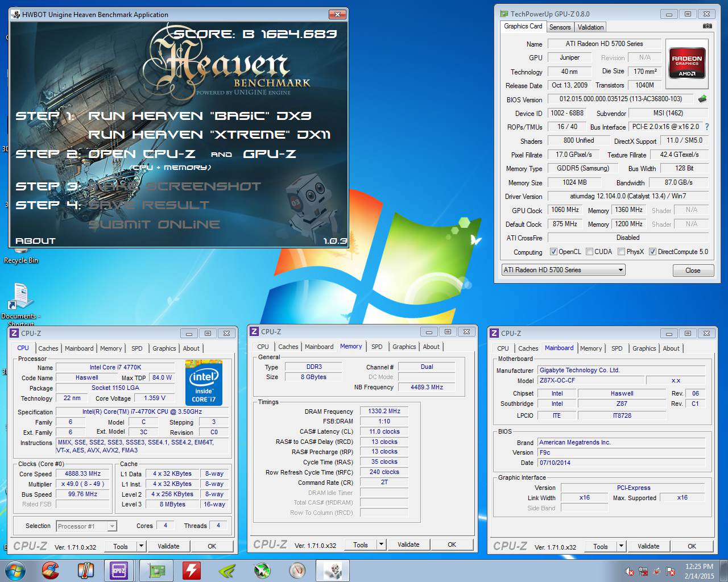This screenshot has height=582, width=728.
Task: Expand Tools dropdown arrow in Mainboard window
Action: (x=621, y=546)
